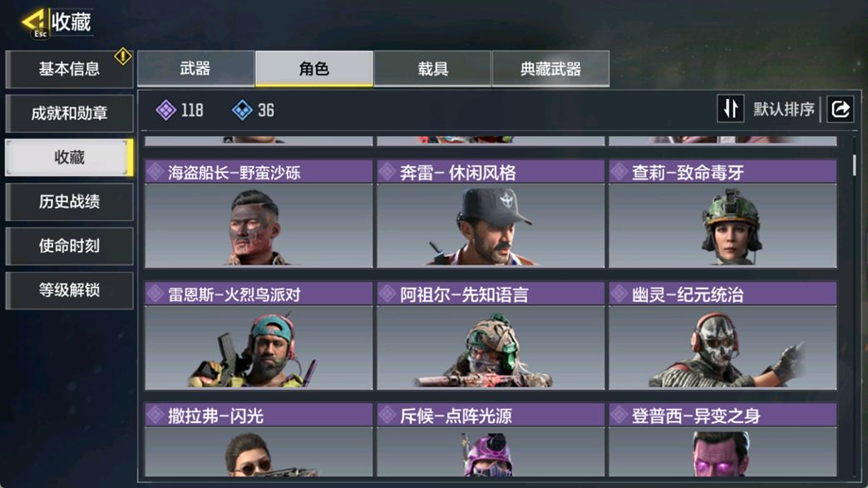Click the purple diamond 118 counter icon

pyautogui.click(x=165, y=110)
